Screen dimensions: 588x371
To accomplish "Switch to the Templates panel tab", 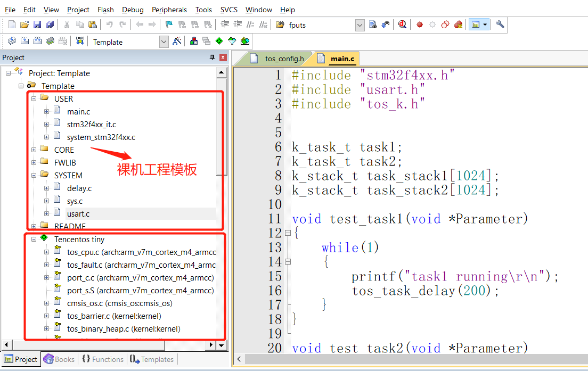I will point(152,359).
